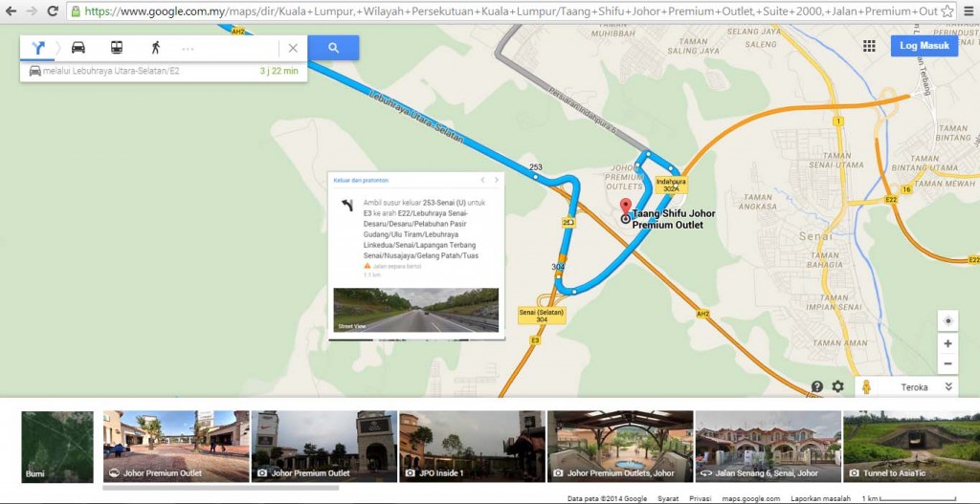
Task: Click Lebuhraya Utara-Selatan road label
Action: (416, 118)
